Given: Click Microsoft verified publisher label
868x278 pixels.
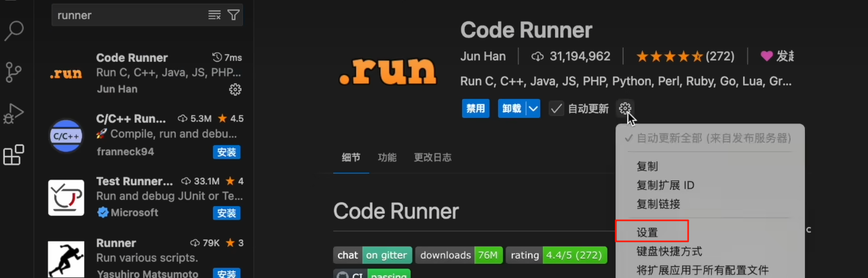Looking at the screenshot, I should click(127, 212).
